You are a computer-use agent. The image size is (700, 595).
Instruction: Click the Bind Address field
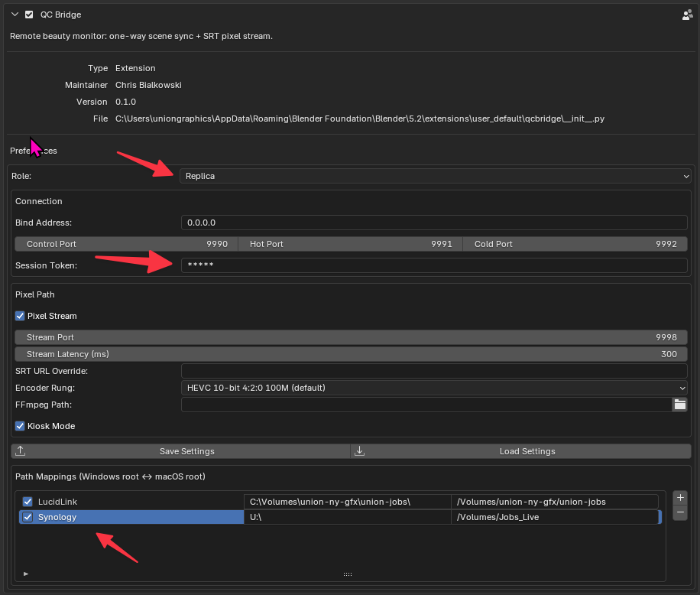pyautogui.click(x=434, y=223)
